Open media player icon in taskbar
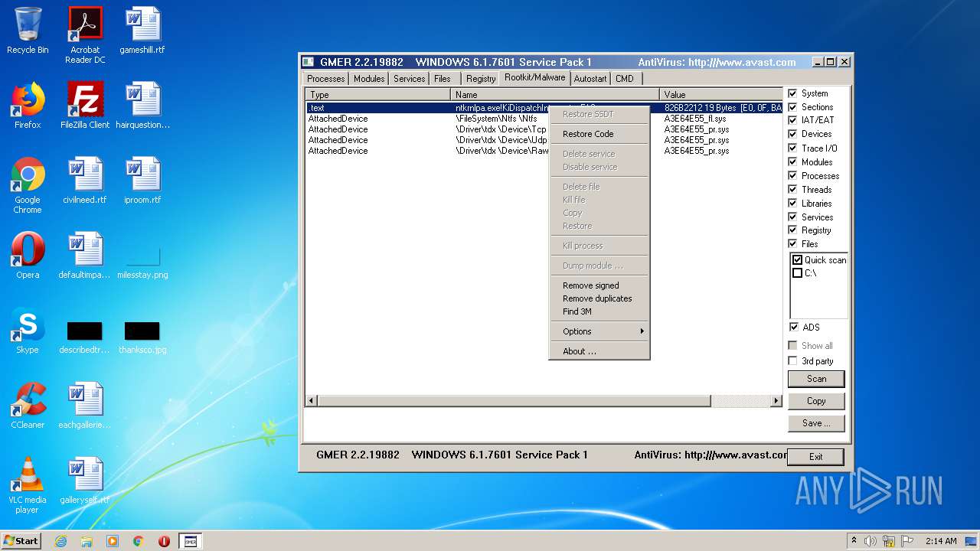980x551 pixels. coord(113,541)
